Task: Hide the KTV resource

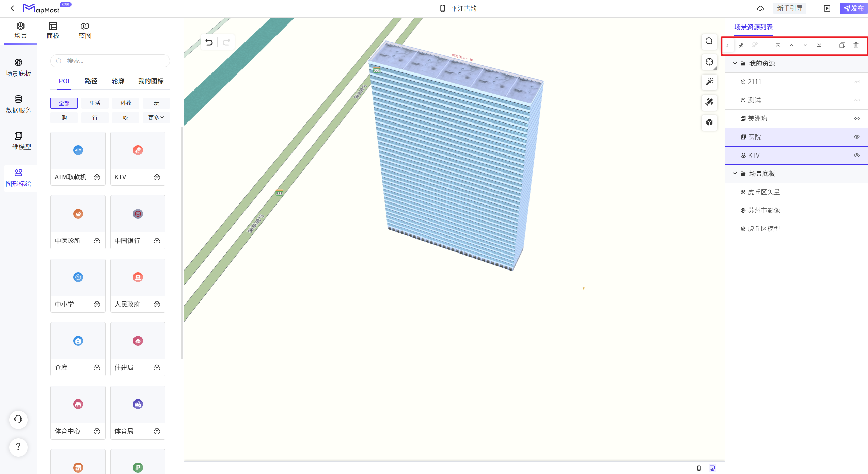Action: (x=857, y=155)
